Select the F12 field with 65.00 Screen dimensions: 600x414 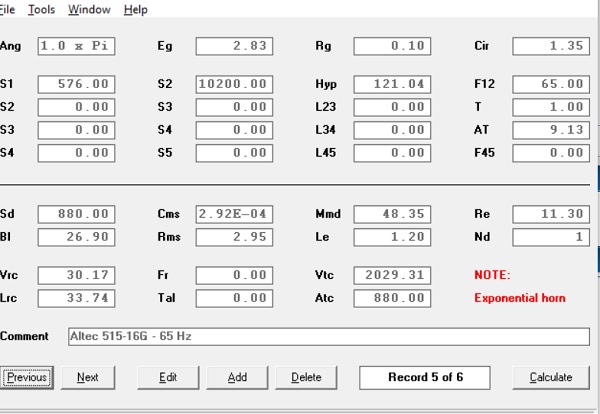(551, 84)
